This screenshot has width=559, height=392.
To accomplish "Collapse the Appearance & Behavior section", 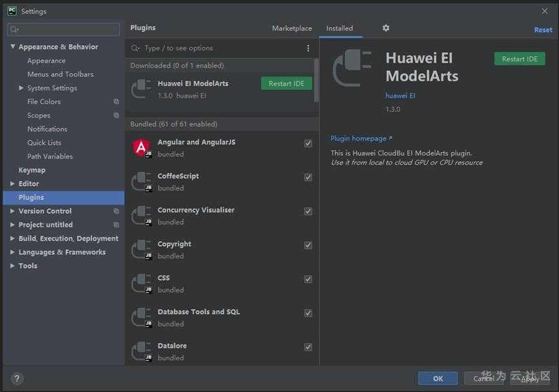I will [x=13, y=47].
